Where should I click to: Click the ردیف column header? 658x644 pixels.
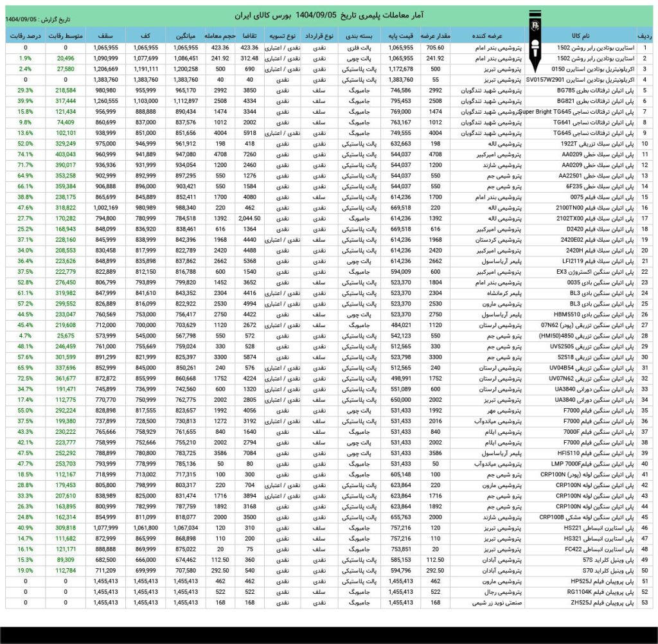click(x=645, y=36)
